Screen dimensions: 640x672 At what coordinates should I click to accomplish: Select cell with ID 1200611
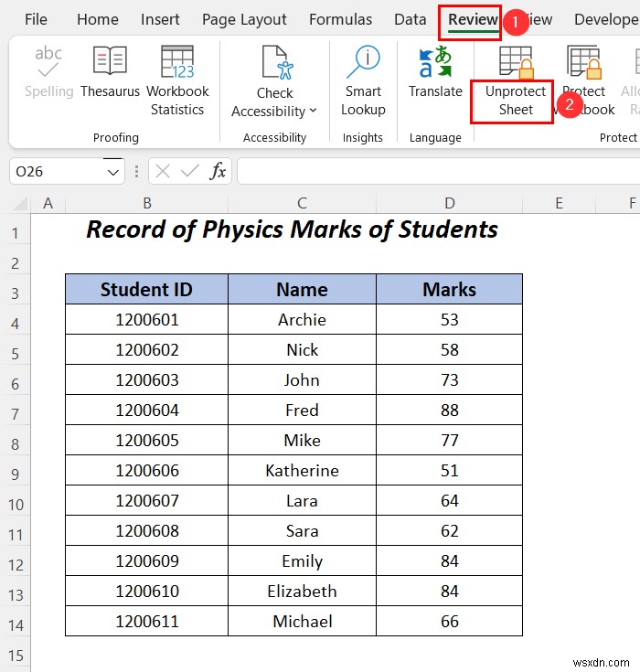pyautogui.click(x=146, y=622)
